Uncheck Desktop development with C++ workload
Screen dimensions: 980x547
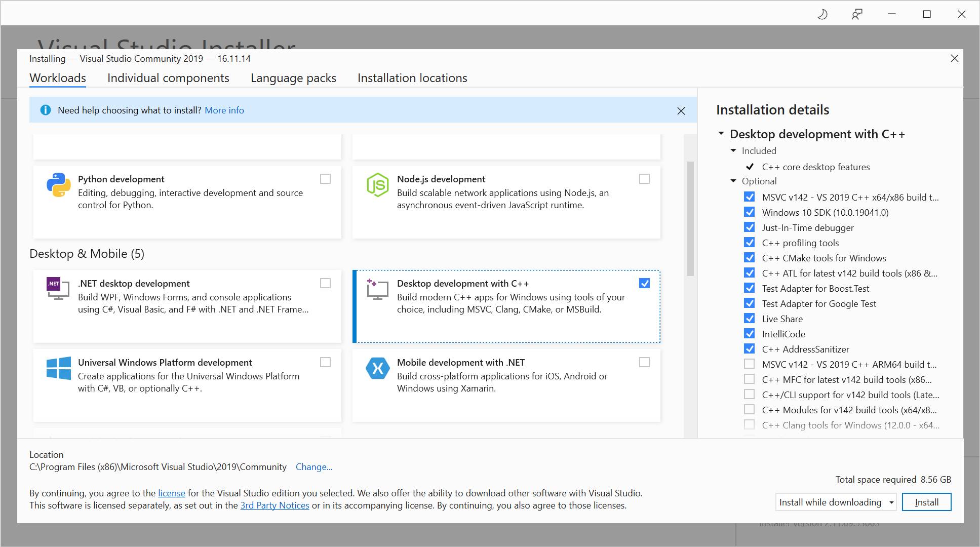(644, 283)
